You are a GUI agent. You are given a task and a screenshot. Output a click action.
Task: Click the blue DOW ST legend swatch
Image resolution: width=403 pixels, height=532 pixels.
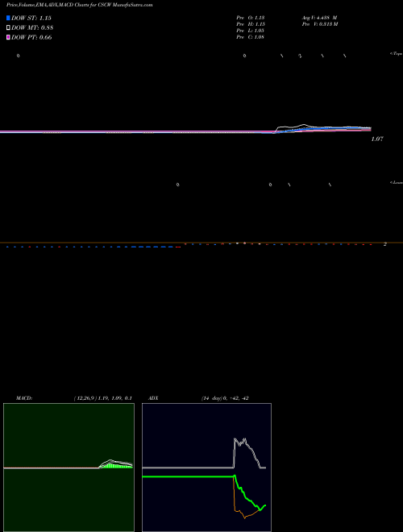click(8, 18)
